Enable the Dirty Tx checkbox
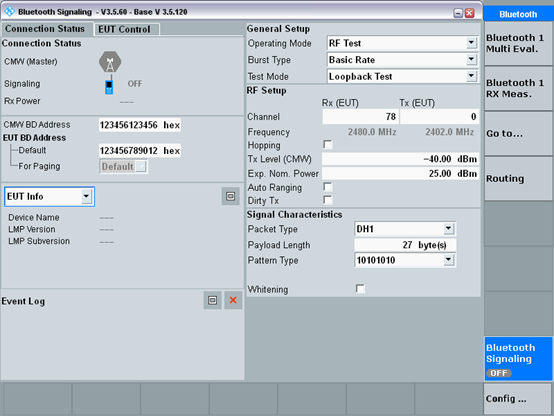Screen dimensions: 554x416 328,200
